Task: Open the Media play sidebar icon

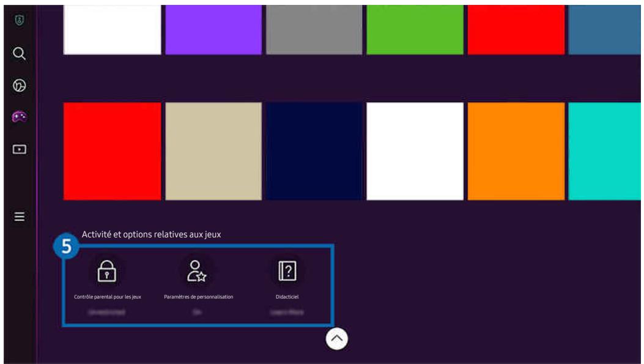Action: [20, 149]
